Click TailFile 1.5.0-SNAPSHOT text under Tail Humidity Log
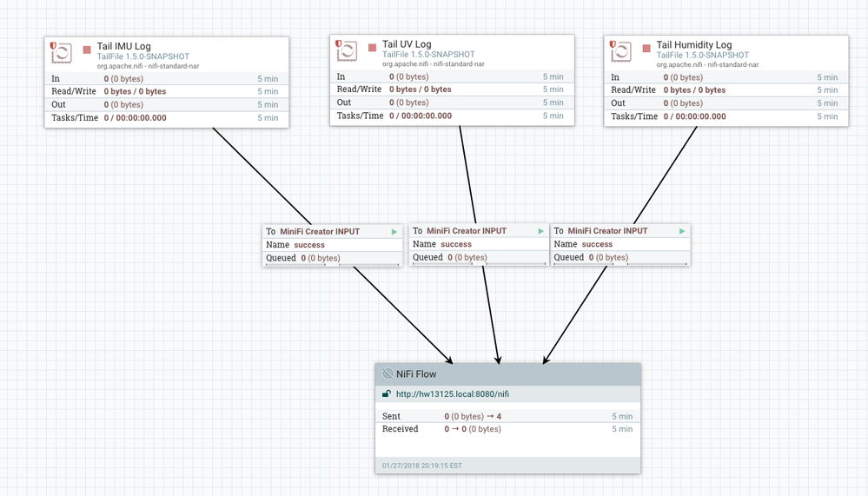The image size is (868, 496). [703, 55]
